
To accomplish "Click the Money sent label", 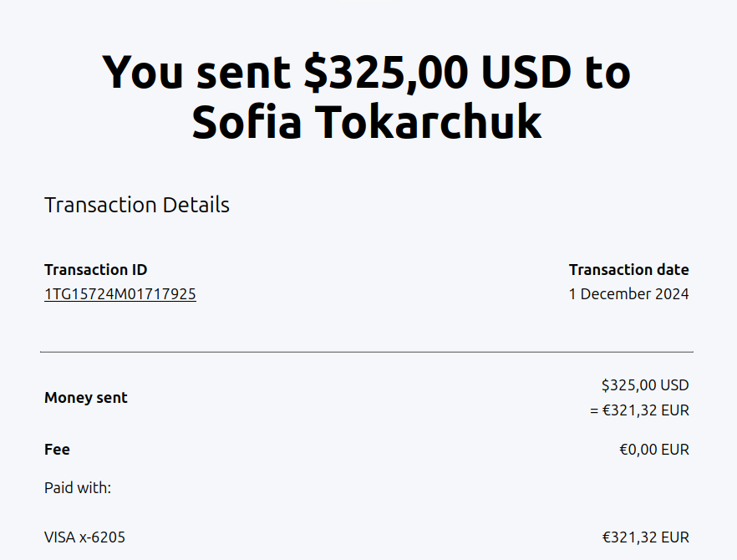I will click(86, 398).
